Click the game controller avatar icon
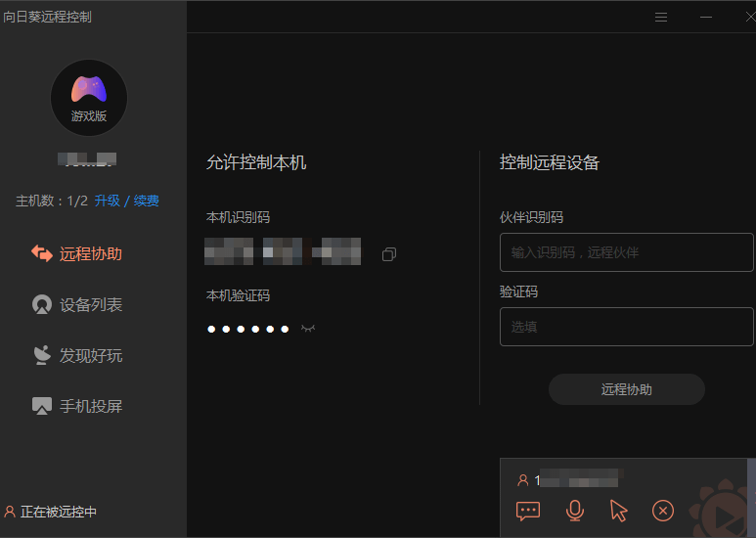 pyautogui.click(x=89, y=89)
